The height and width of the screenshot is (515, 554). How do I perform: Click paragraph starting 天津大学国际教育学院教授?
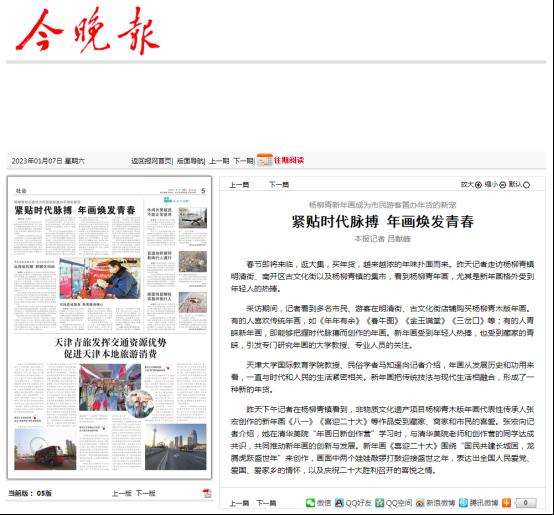pos(383,377)
